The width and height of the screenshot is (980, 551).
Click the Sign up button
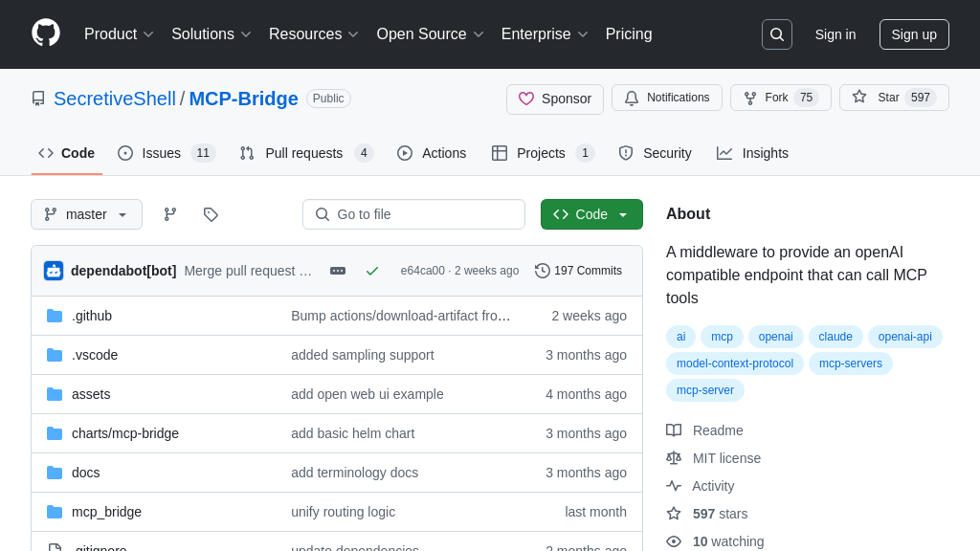click(914, 34)
